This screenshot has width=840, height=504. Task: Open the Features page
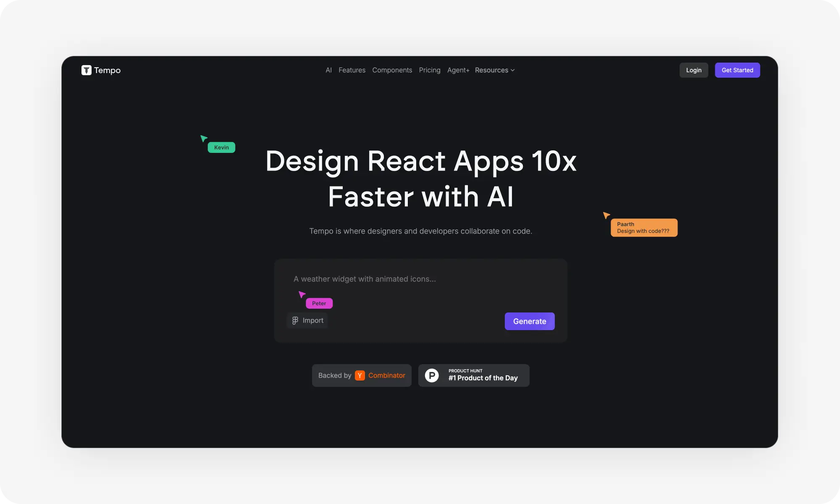(352, 70)
